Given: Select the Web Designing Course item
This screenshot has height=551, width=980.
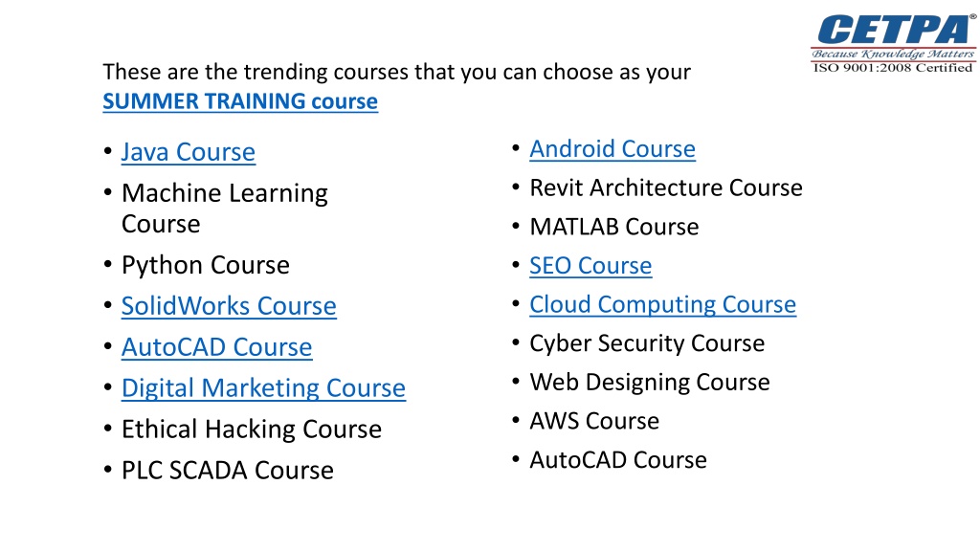Looking at the screenshot, I should click(650, 383).
